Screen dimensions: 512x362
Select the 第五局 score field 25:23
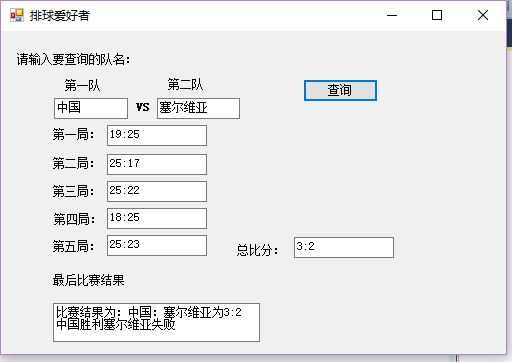point(157,245)
